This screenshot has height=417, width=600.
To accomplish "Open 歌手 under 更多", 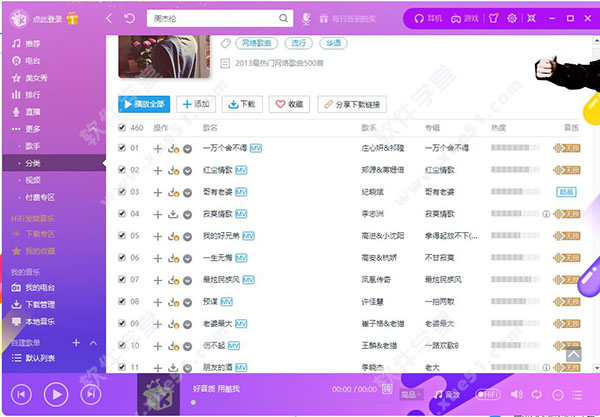I will (x=33, y=146).
